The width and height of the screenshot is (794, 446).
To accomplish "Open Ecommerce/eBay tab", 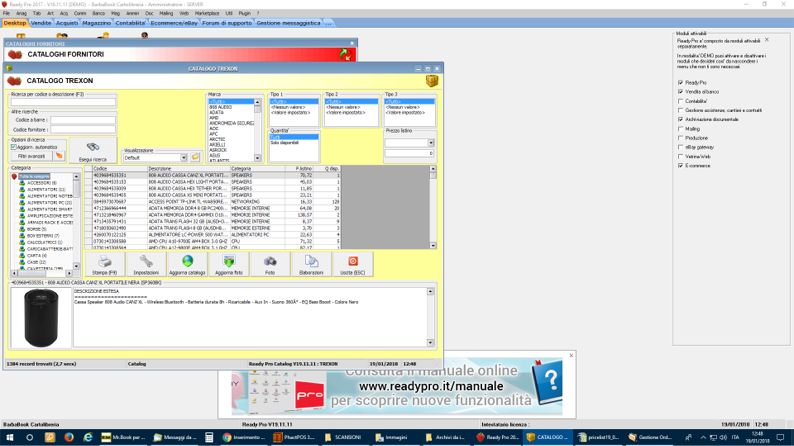I will pos(174,23).
